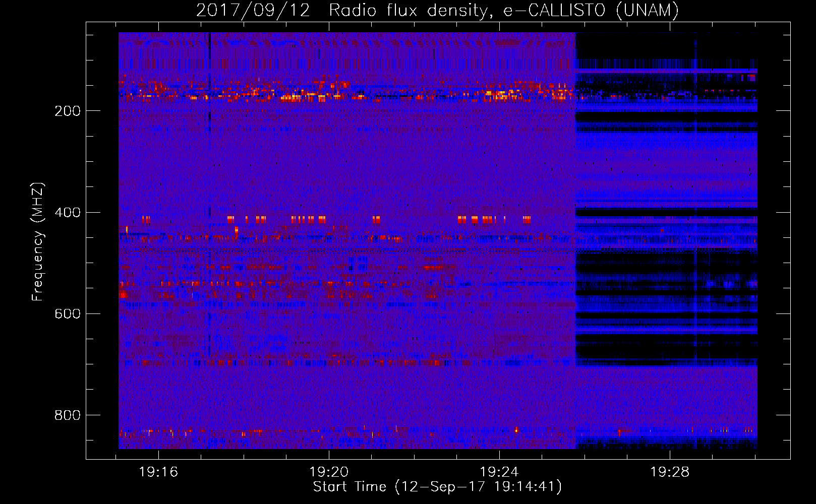This screenshot has height=504, width=816.
Task: Click the 19:16 time tick label
Action: [158, 472]
